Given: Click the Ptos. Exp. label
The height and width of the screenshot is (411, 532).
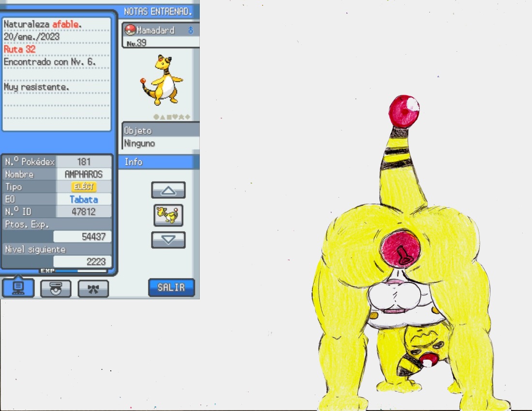Looking at the screenshot, I should click(x=27, y=224).
